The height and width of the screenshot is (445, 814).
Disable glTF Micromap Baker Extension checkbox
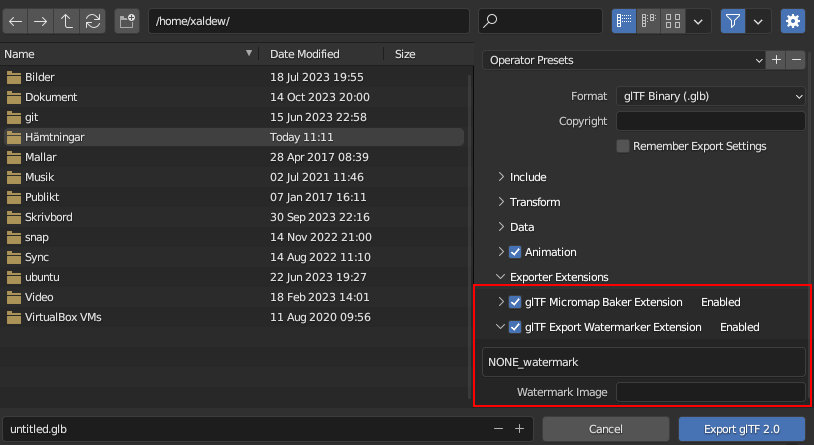(515, 302)
